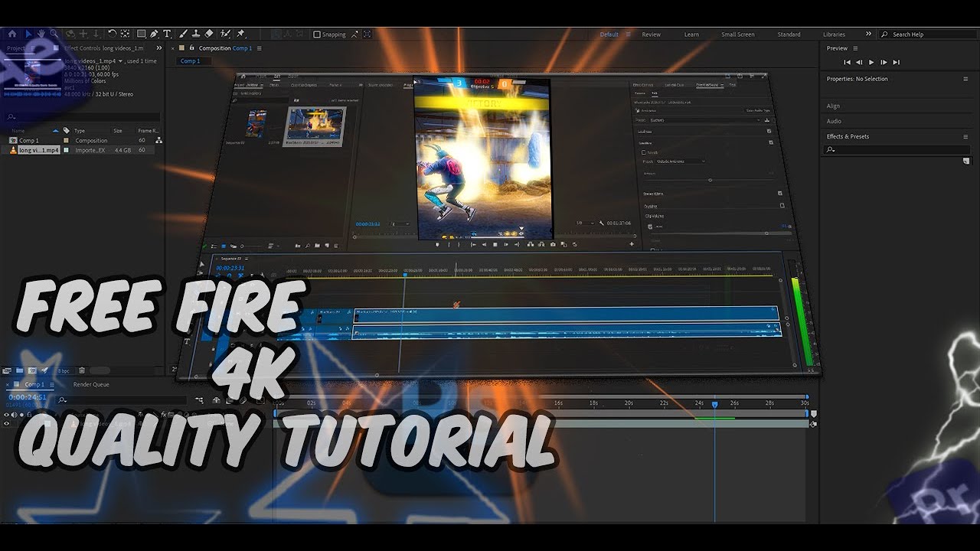
Task: Select the Clone Stamp tool
Action: (x=196, y=34)
